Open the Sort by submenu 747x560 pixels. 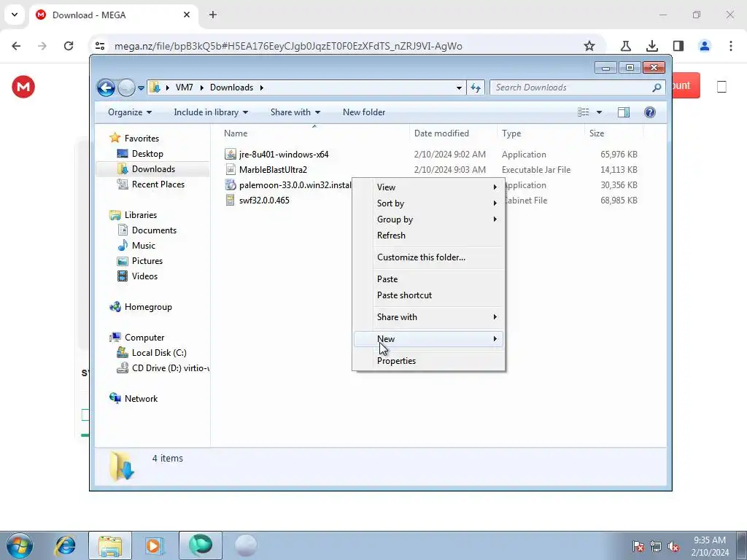coord(428,203)
